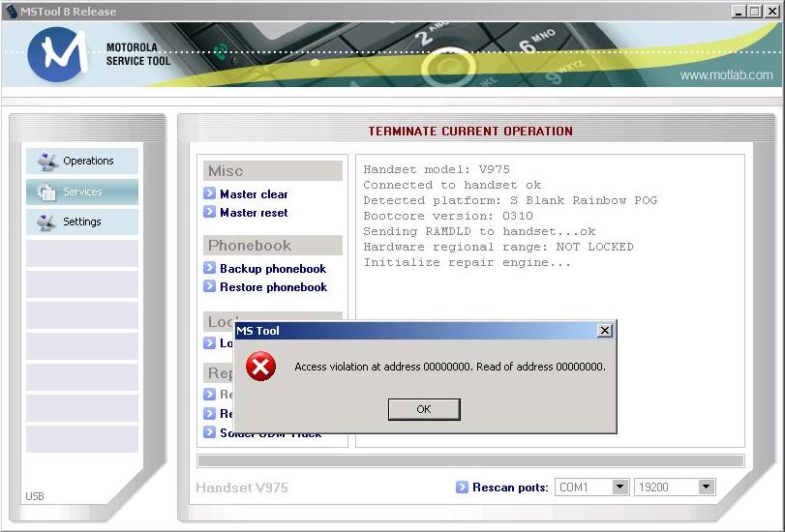
Task: Open the Operations section
Action: point(82,162)
